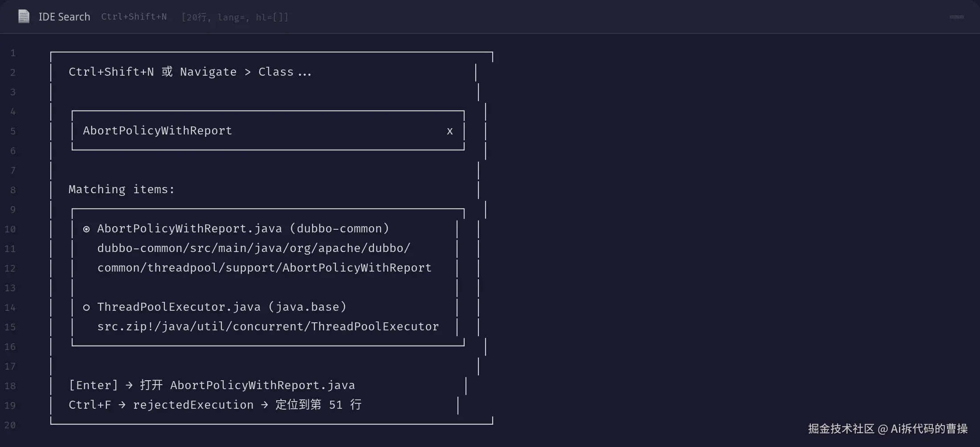Click the Matching items: heading
The width and height of the screenshot is (980, 447).
pyautogui.click(x=121, y=189)
